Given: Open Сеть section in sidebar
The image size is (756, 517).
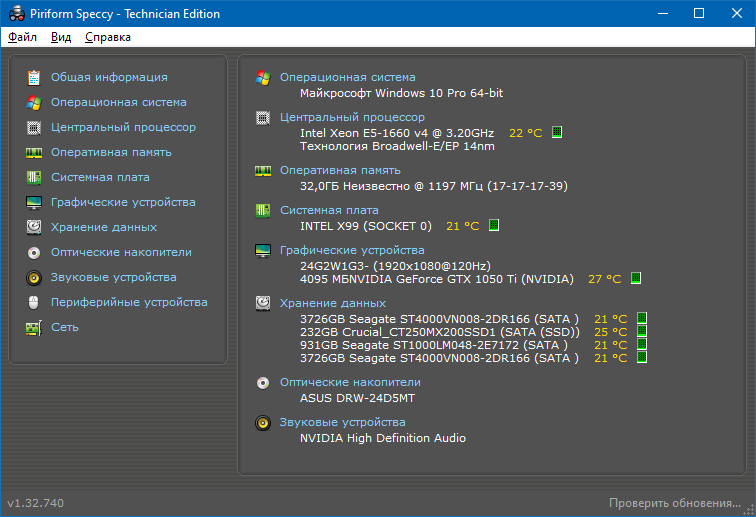Looking at the screenshot, I should pos(65,327).
